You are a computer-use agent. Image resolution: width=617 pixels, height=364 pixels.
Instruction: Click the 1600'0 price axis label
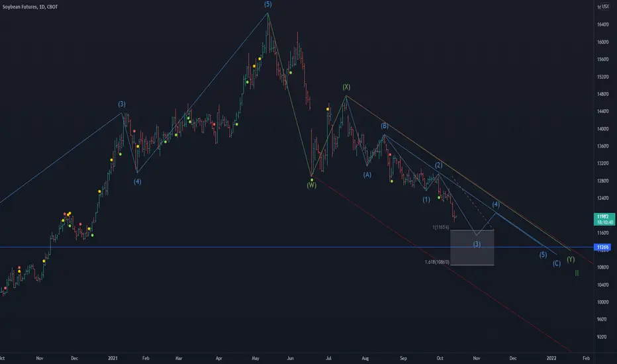pos(603,42)
